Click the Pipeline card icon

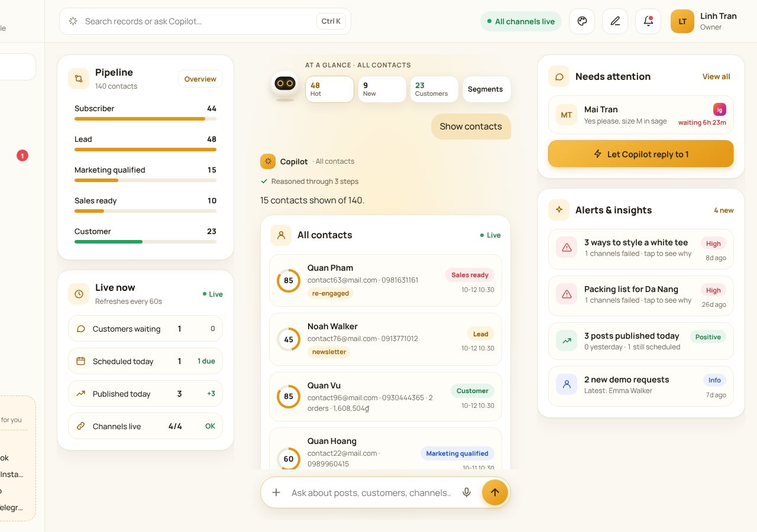click(79, 79)
